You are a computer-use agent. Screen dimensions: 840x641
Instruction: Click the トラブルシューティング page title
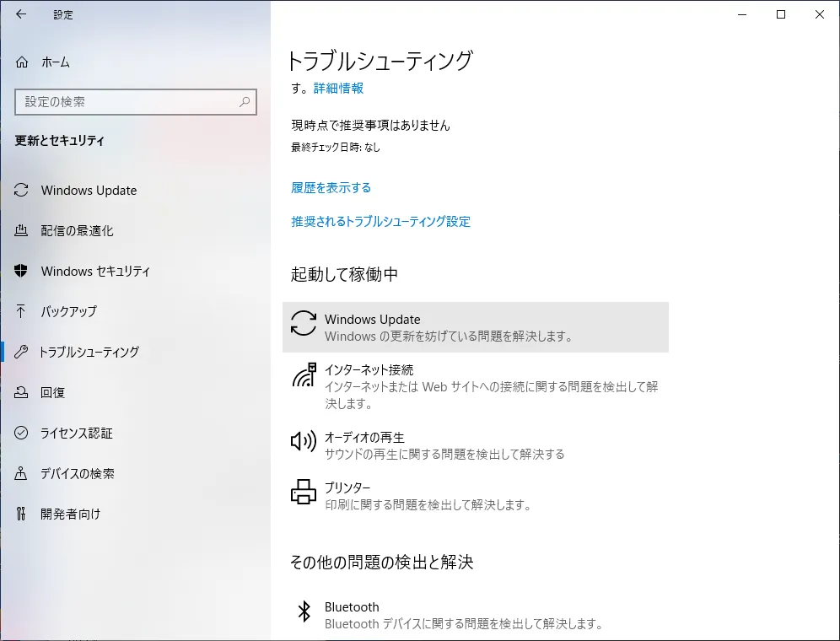[x=380, y=61]
